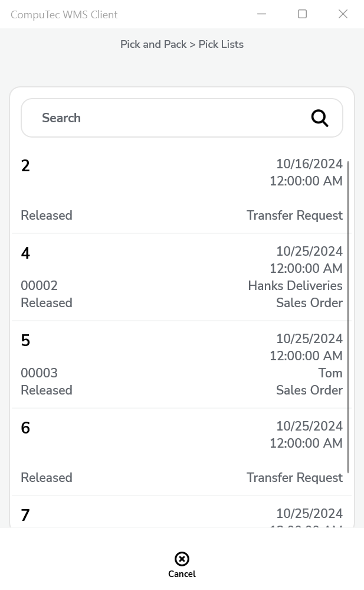Click the Pick and Pack breadcrumb

153,44
